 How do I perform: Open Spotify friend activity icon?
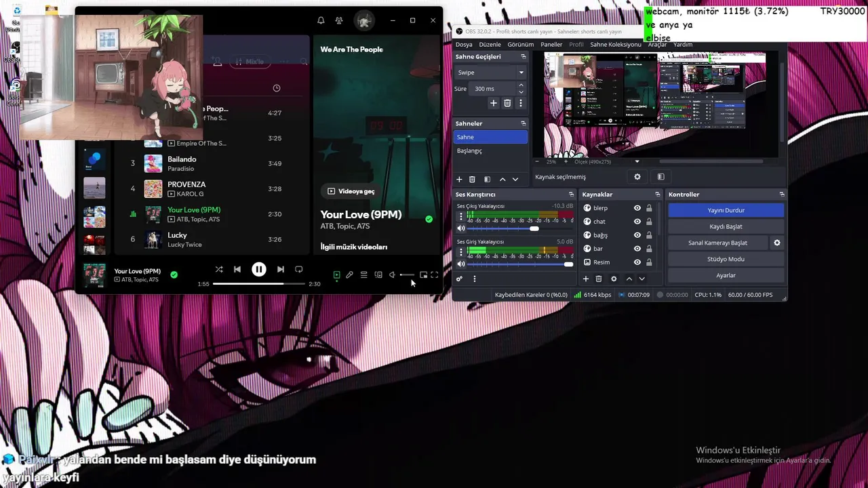(339, 20)
